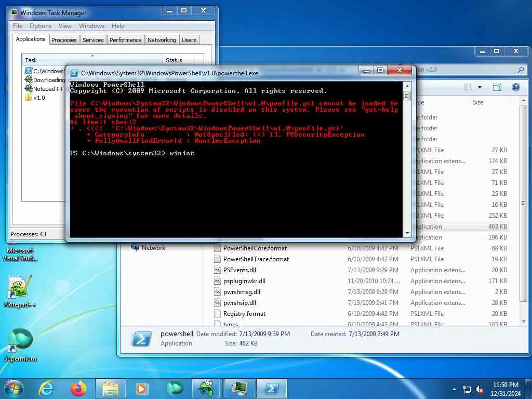Viewport: 532px width, 399px height.
Task: Select the pwrshsip.dll file icon
Action: (218, 303)
